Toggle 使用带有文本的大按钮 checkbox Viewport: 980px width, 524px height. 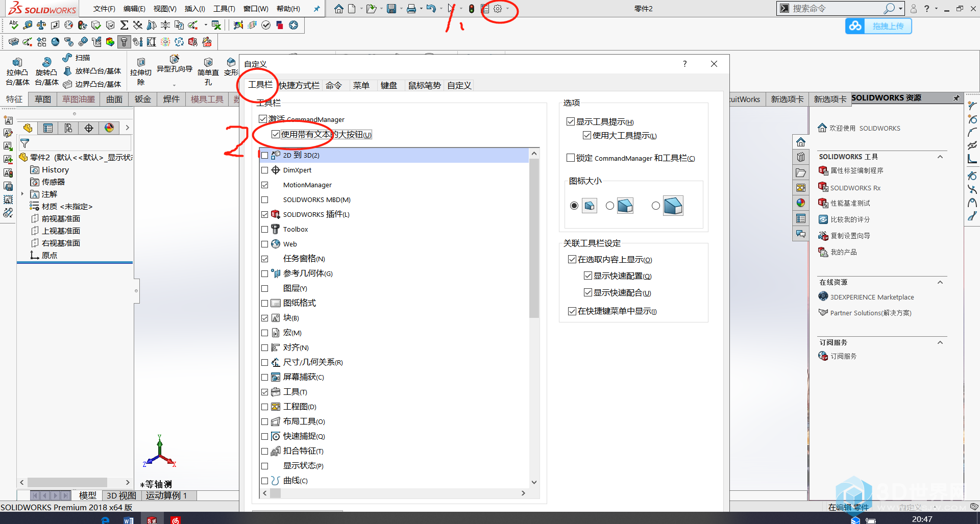pos(276,134)
